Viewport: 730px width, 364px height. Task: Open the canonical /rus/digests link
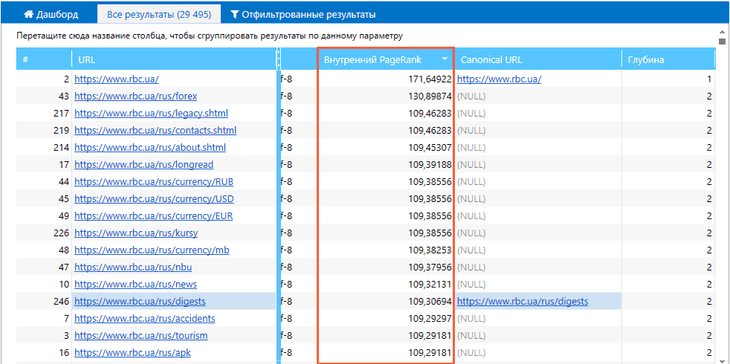coord(522,302)
